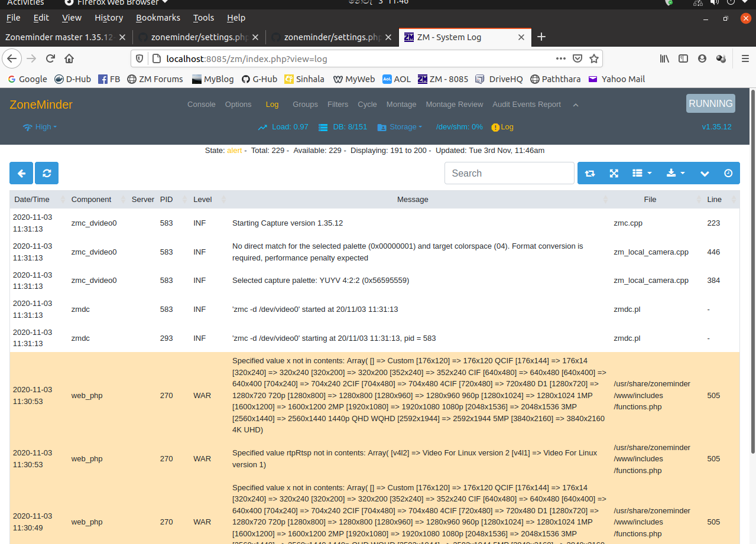Close the ZM - System Log tab
The height and width of the screenshot is (544, 756).
(x=521, y=37)
